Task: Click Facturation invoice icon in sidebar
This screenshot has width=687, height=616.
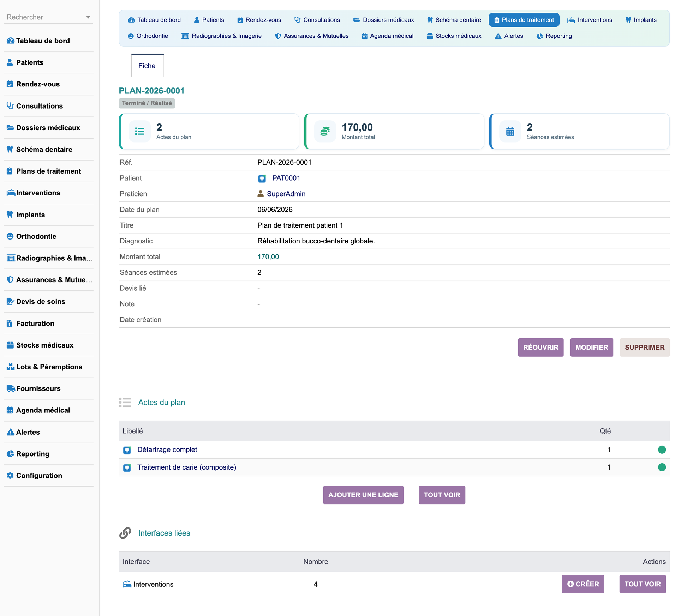Action: coord(10,324)
